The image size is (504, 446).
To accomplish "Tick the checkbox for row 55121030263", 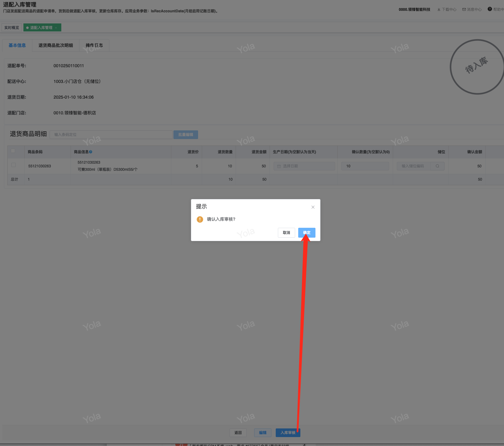I will pos(14,165).
